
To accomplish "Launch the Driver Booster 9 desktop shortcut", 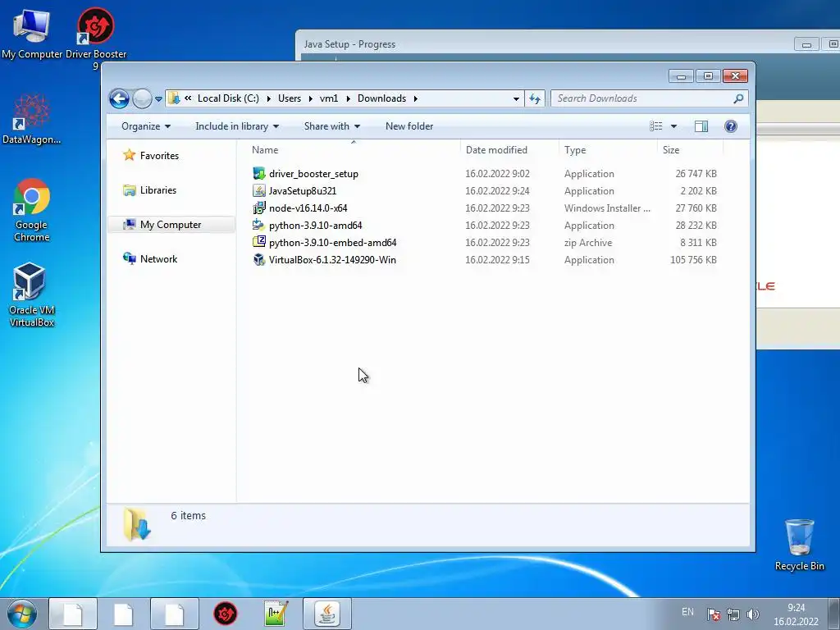I will click(x=96, y=38).
